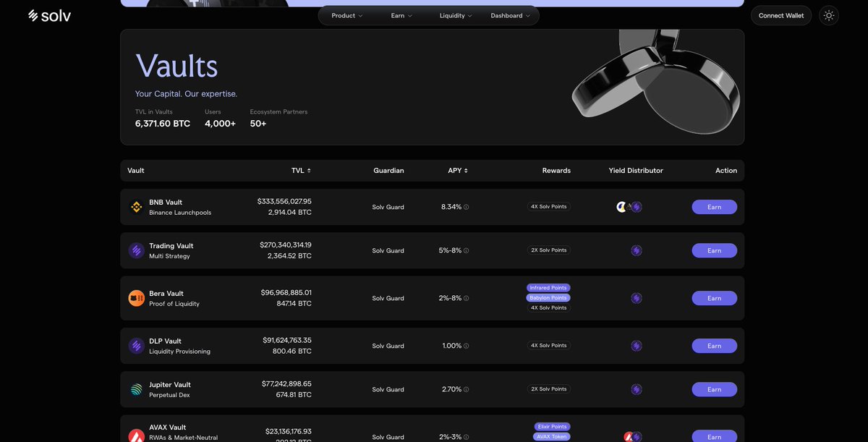This screenshot has height=442, width=868.
Task: Click the Jupiter Vault icon
Action: tap(137, 389)
